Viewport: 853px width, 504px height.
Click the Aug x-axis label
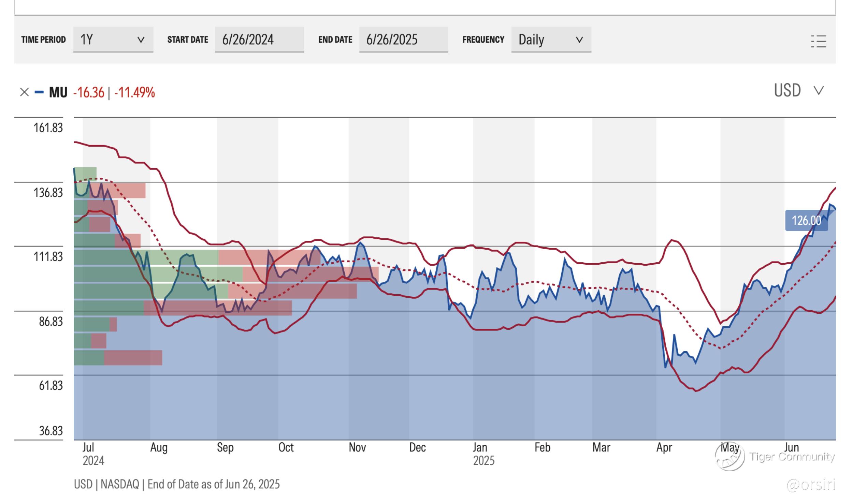pyautogui.click(x=159, y=447)
